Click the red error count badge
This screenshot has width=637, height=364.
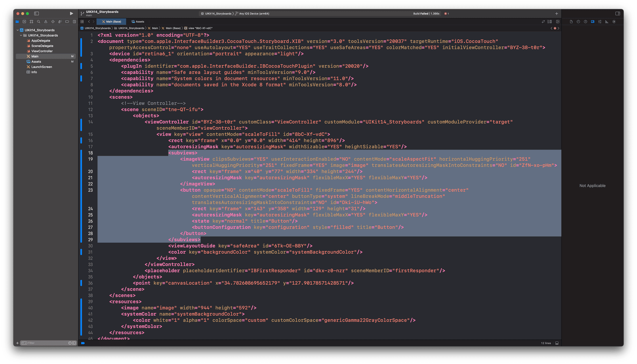pyautogui.click(x=447, y=14)
